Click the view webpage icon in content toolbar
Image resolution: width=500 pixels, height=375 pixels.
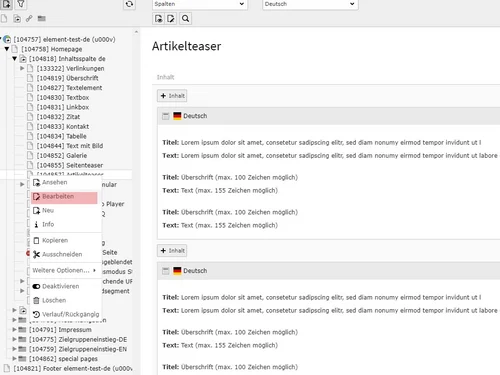point(159,19)
